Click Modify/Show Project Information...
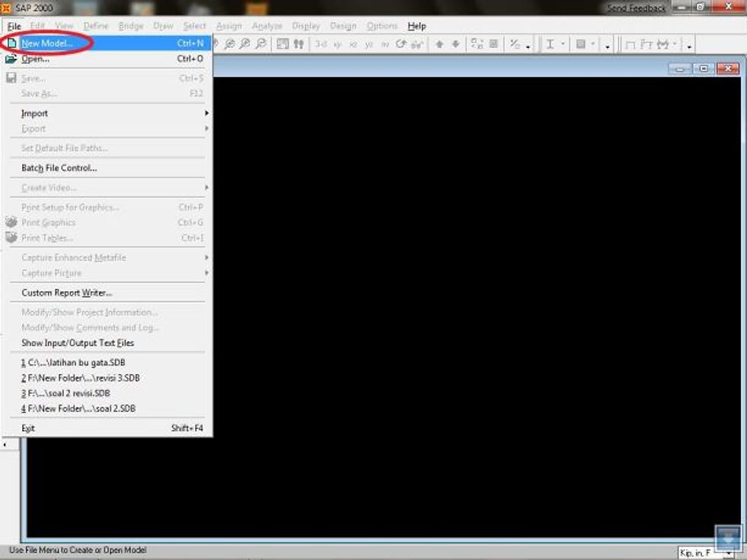747x560 pixels. click(107, 312)
